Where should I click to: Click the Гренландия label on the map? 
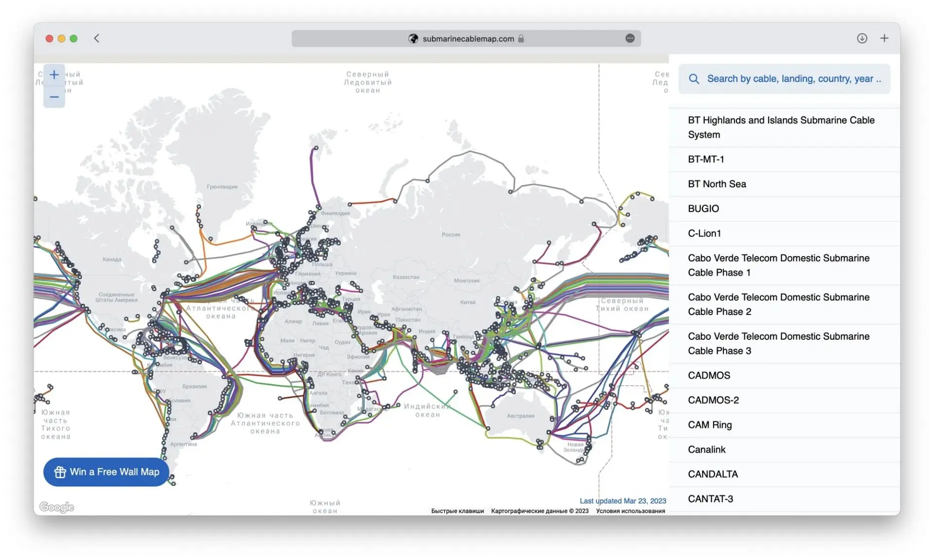point(222,187)
